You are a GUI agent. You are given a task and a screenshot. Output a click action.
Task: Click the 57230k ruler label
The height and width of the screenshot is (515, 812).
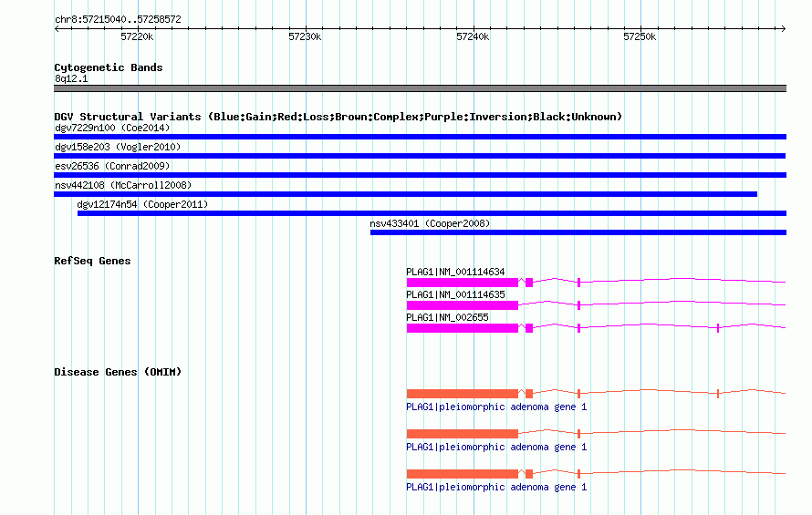coord(305,36)
